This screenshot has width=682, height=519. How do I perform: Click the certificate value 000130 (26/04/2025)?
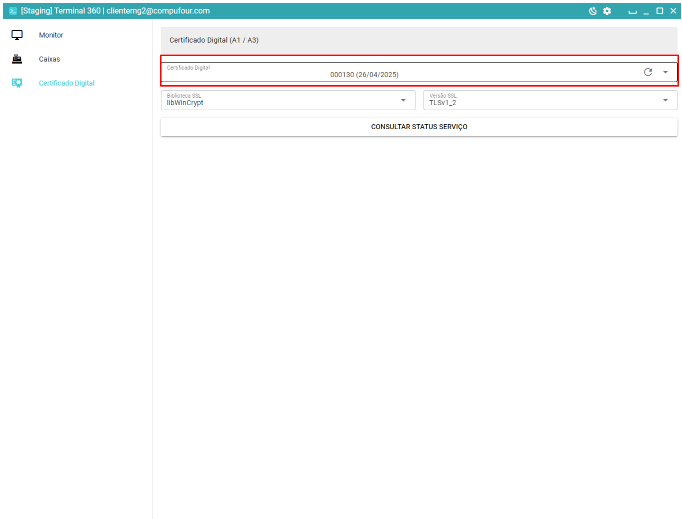(364, 74)
